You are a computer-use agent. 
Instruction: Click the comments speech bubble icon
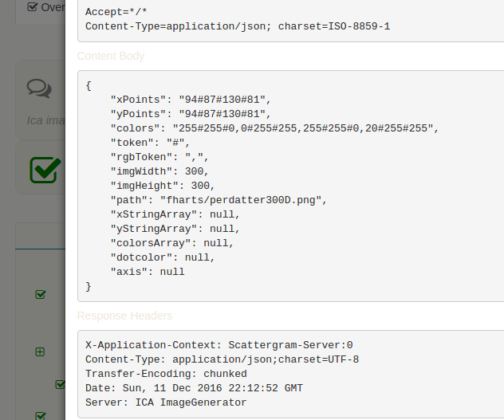(x=38, y=88)
